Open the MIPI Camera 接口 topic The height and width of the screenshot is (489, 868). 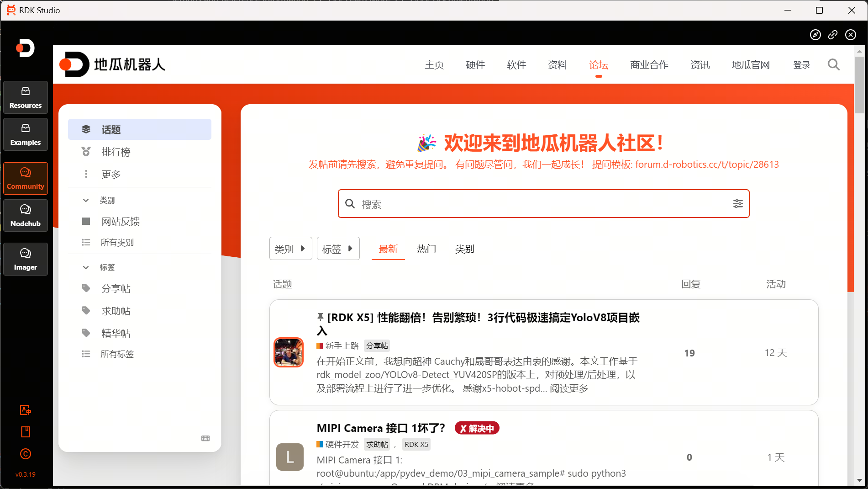(380, 428)
